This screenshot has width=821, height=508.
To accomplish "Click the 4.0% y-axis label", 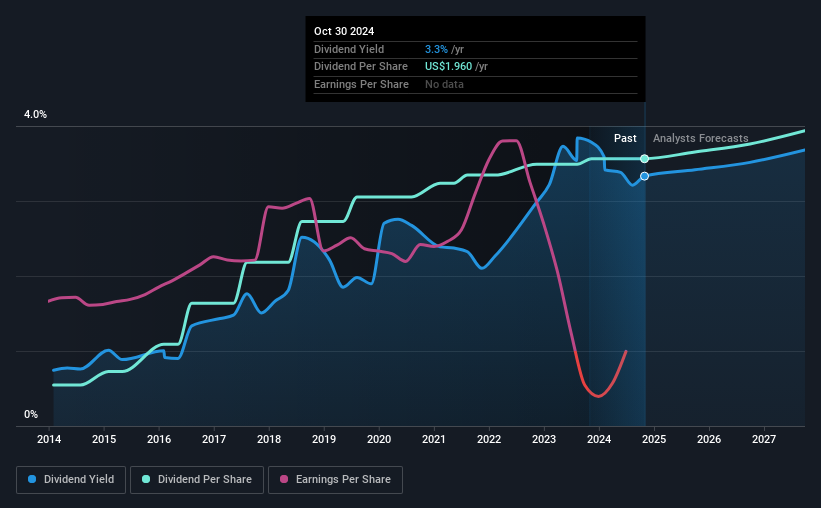I will click(35, 114).
